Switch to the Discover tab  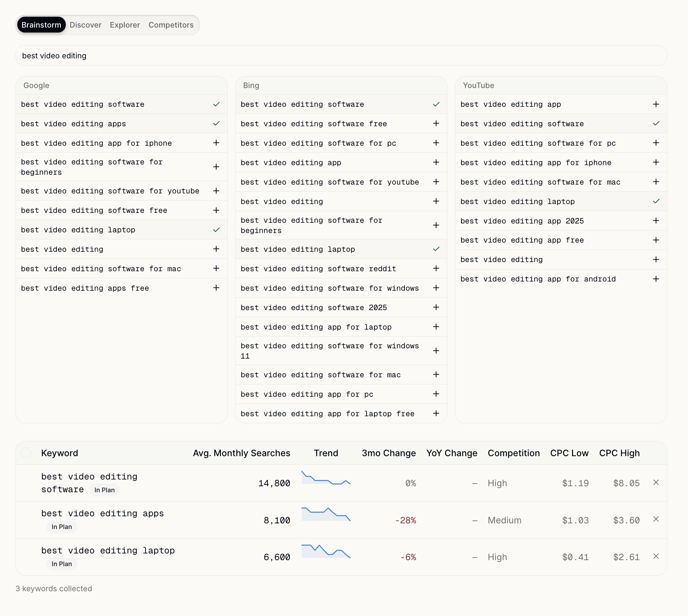[85, 25]
